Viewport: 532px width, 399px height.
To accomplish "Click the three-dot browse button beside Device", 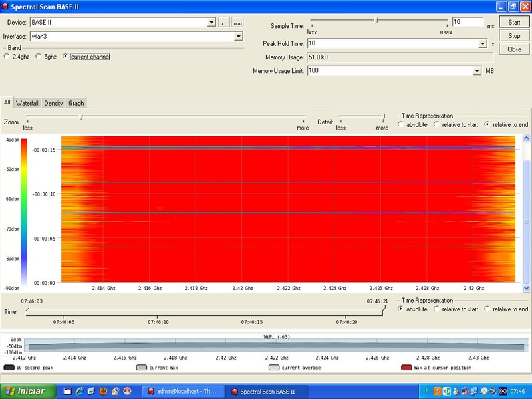I will [237, 23].
